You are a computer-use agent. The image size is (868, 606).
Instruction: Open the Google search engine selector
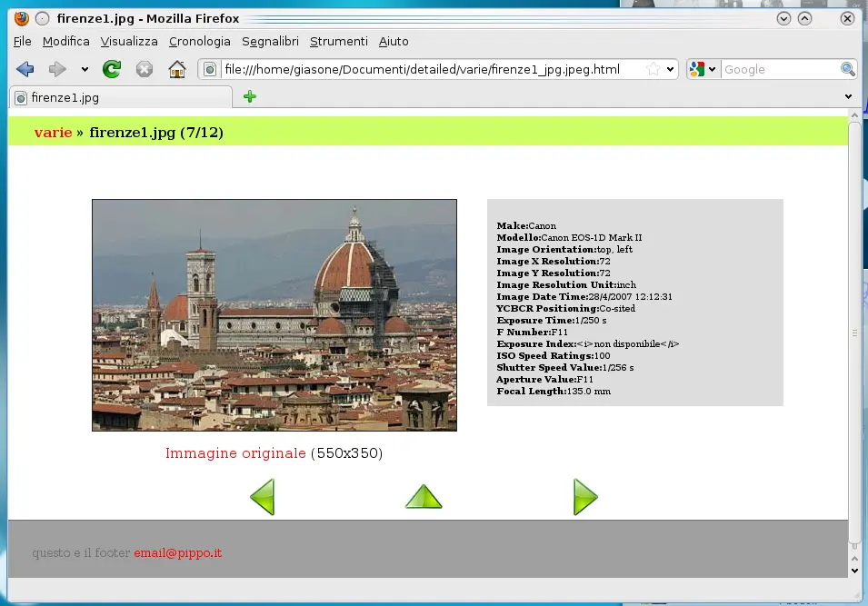703,69
